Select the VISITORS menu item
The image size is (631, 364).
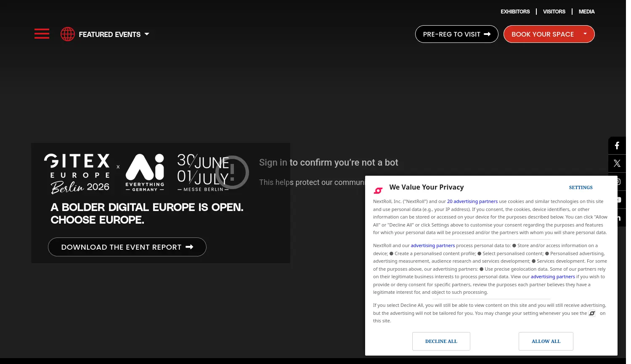pyautogui.click(x=554, y=11)
